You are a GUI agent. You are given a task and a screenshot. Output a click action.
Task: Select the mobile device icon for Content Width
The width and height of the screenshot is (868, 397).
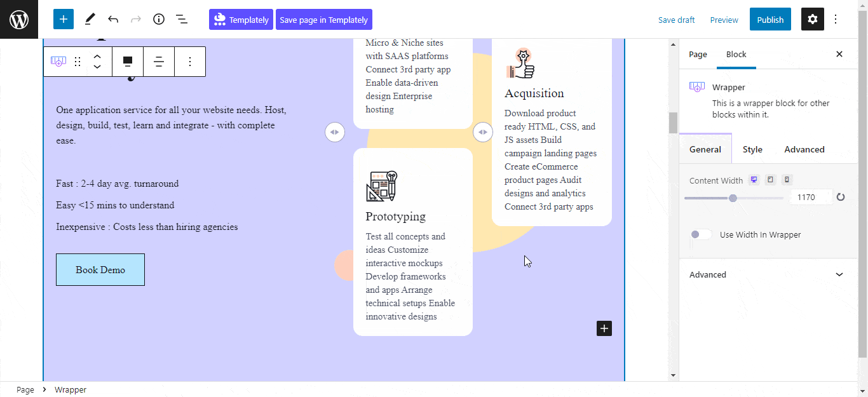pos(787,180)
